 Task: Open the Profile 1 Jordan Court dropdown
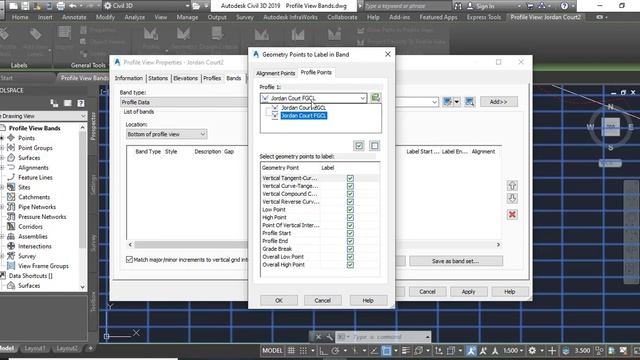(313, 98)
